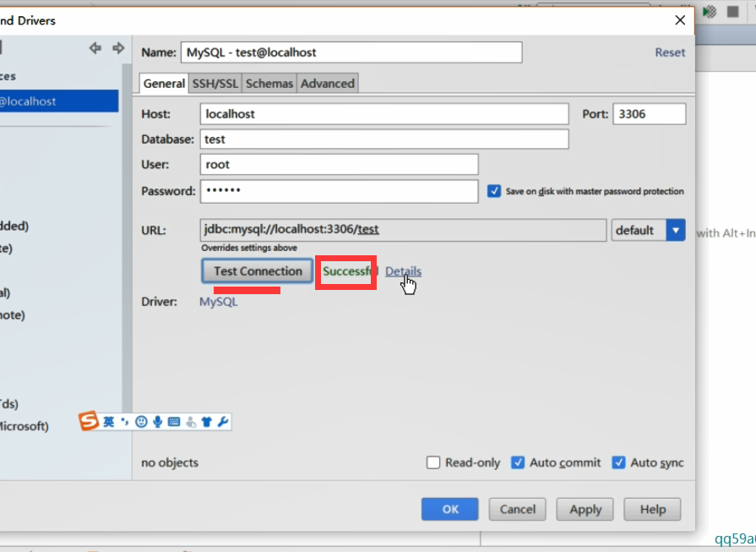Image resolution: width=756 pixels, height=552 pixels.
Task: Focus the Port field showing 3306
Action: click(x=649, y=114)
